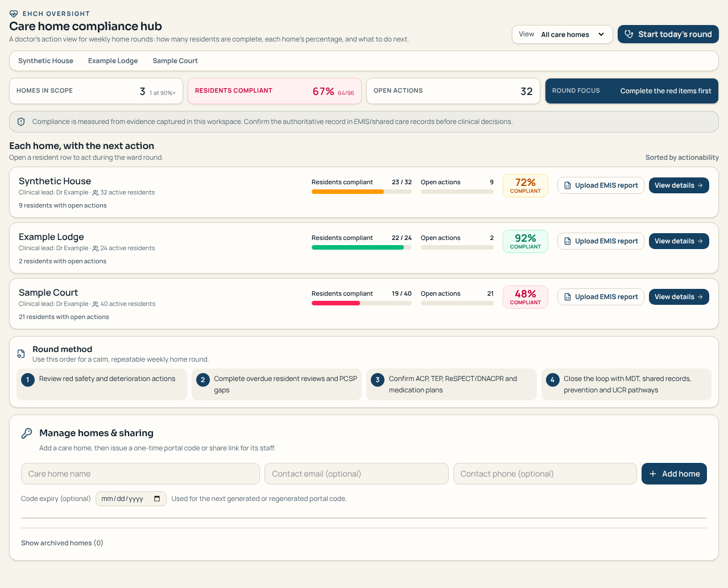Start today's round
The width and height of the screenshot is (728, 588).
pos(668,34)
